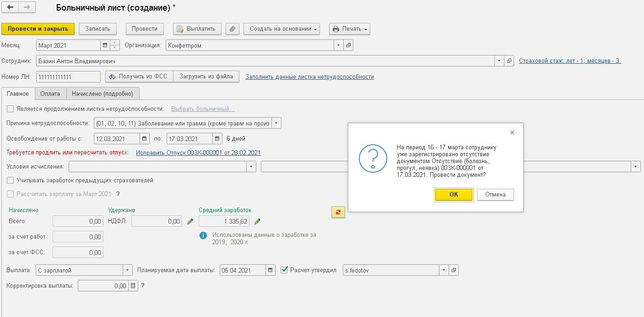Switch to the Оплата tab
Image resolution: width=644 pixels, height=317 pixels.
pyautogui.click(x=50, y=93)
